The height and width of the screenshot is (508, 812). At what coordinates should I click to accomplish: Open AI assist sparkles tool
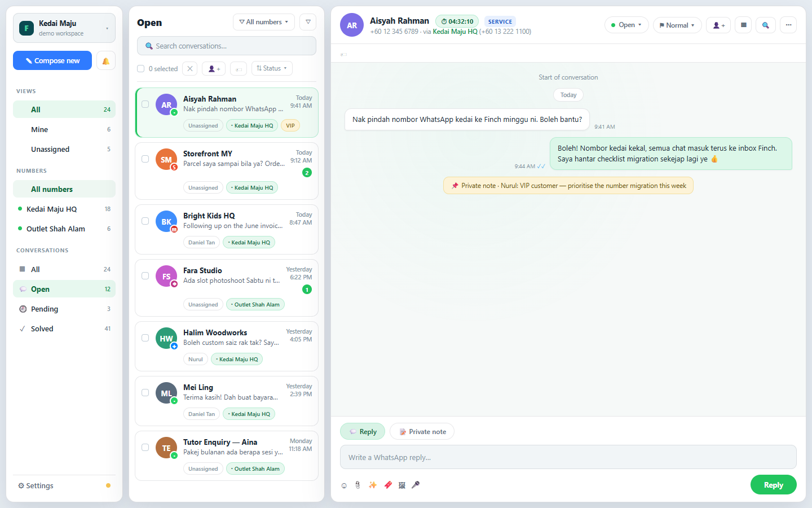click(x=373, y=485)
